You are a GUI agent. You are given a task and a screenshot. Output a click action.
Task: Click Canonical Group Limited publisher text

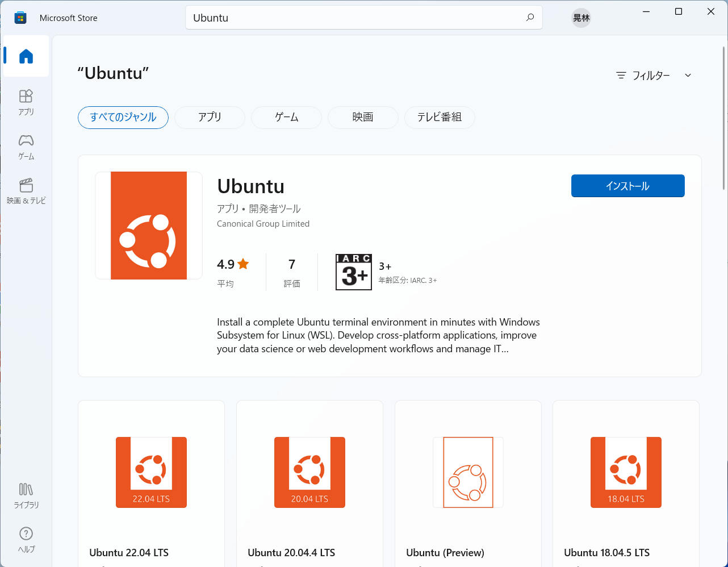[x=263, y=224]
